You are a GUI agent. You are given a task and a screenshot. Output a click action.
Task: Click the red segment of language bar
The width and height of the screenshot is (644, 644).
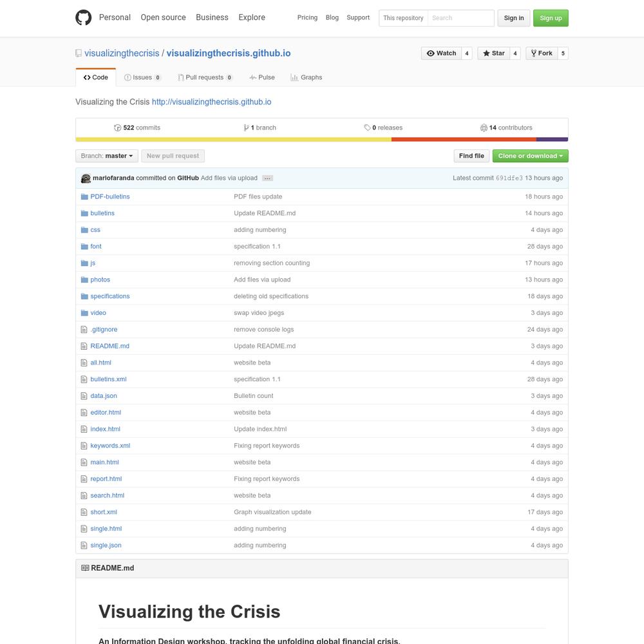464,140
